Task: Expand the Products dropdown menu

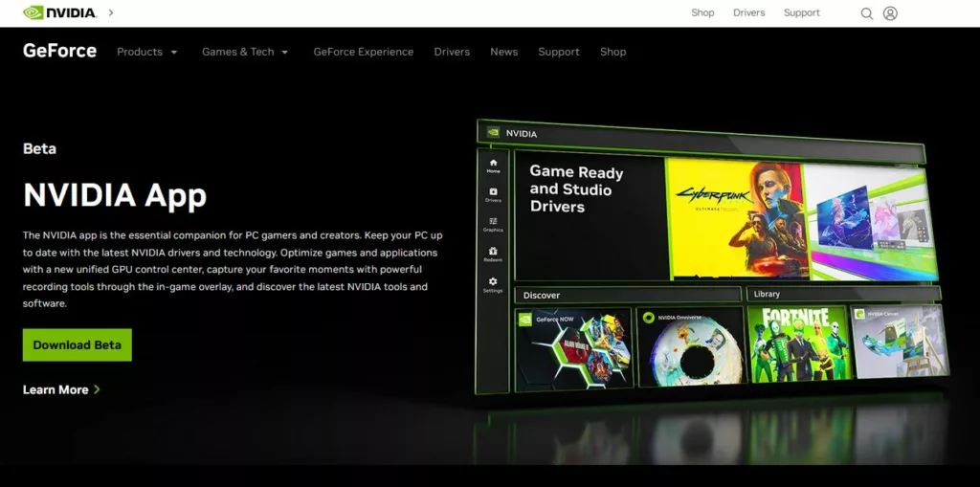Action: [x=146, y=52]
